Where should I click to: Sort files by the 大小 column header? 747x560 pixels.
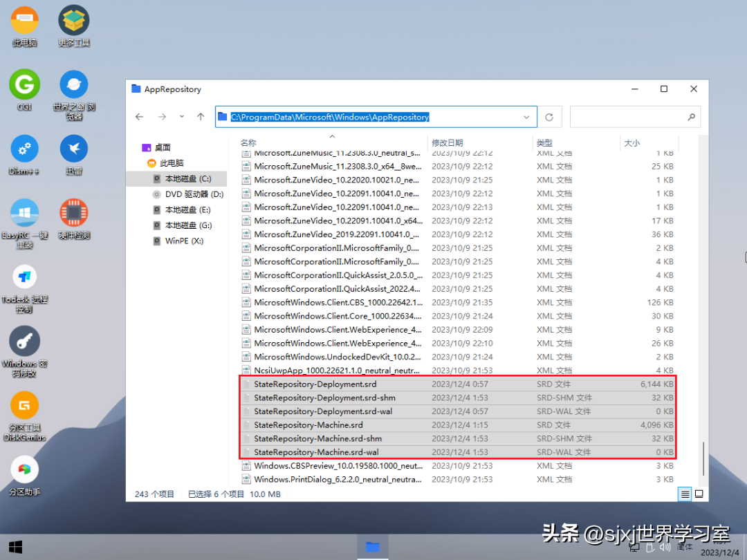tap(632, 143)
